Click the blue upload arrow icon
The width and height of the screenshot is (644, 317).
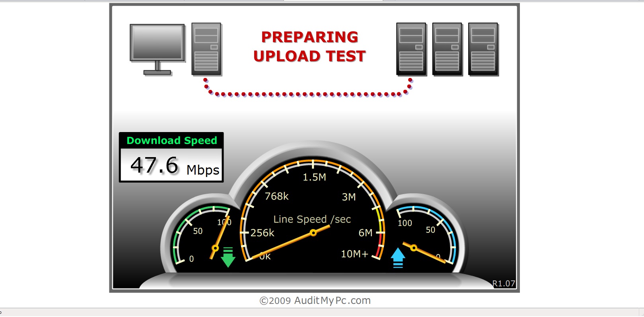pyautogui.click(x=398, y=258)
